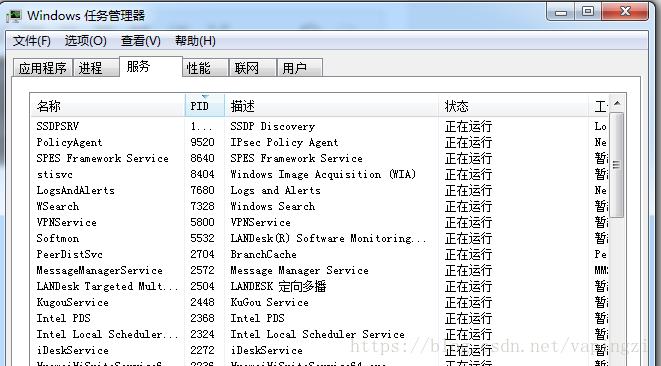Select the Intel PDS name cell
The width and height of the screenshot is (661, 366).
pos(64,319)
